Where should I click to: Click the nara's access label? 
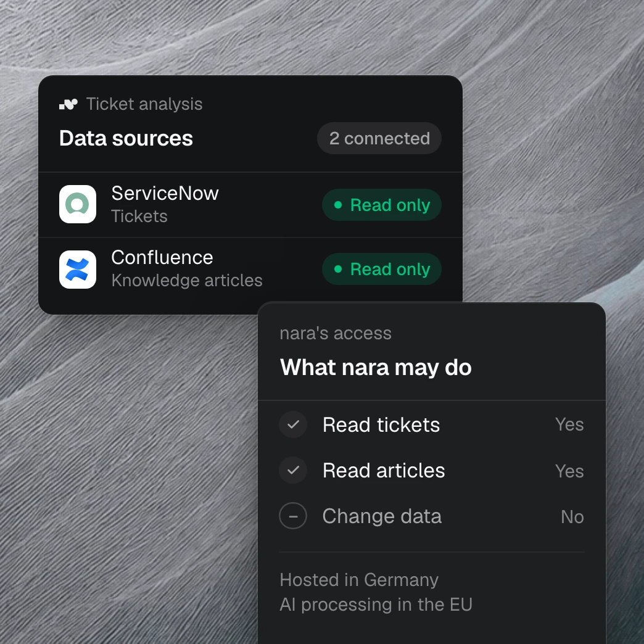point(336,334)
